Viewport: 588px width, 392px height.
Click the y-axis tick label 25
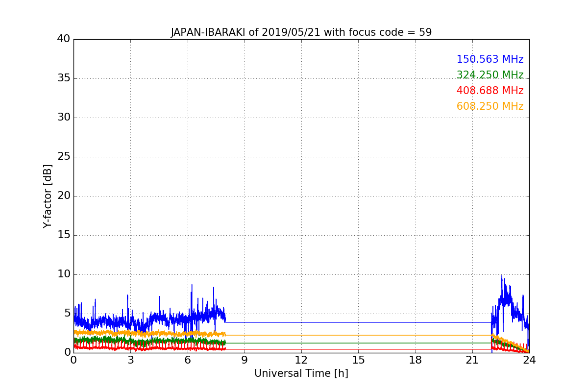pyautogui.click(x=64, y=156)
